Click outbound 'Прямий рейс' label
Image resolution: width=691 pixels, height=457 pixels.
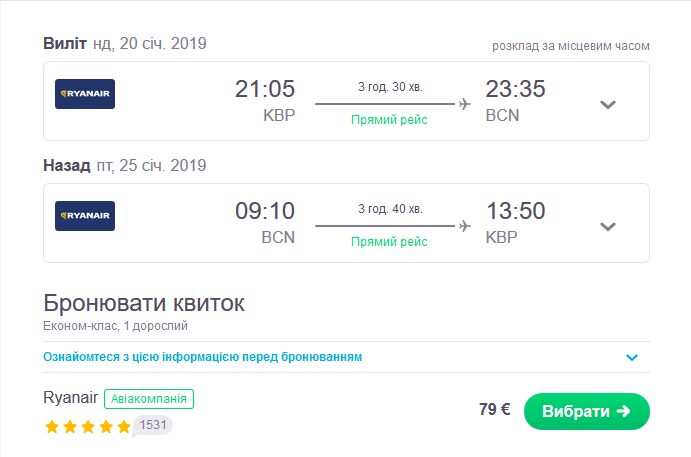pos(390,120)
